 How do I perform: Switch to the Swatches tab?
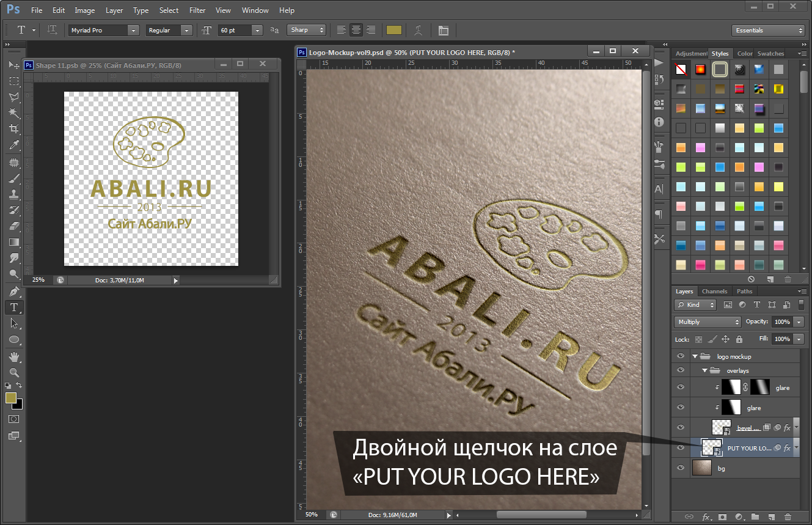[x=770, y=54]
